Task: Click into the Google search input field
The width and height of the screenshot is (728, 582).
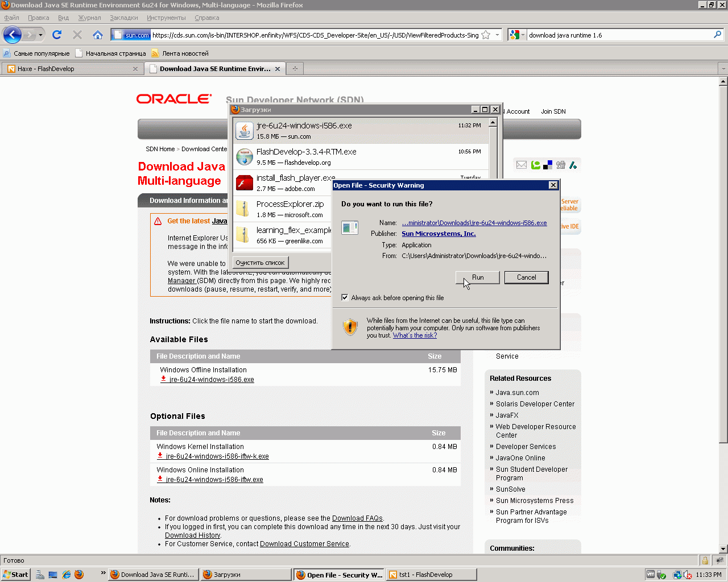Action: pyautogui.click(x=619, y=35)
